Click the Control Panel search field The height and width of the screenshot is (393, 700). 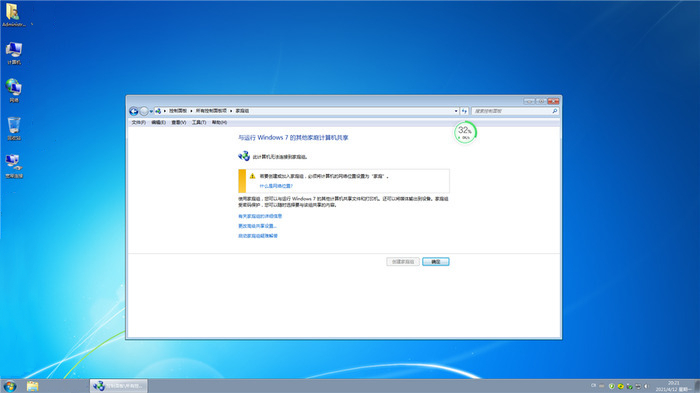[x=512, y=111]
